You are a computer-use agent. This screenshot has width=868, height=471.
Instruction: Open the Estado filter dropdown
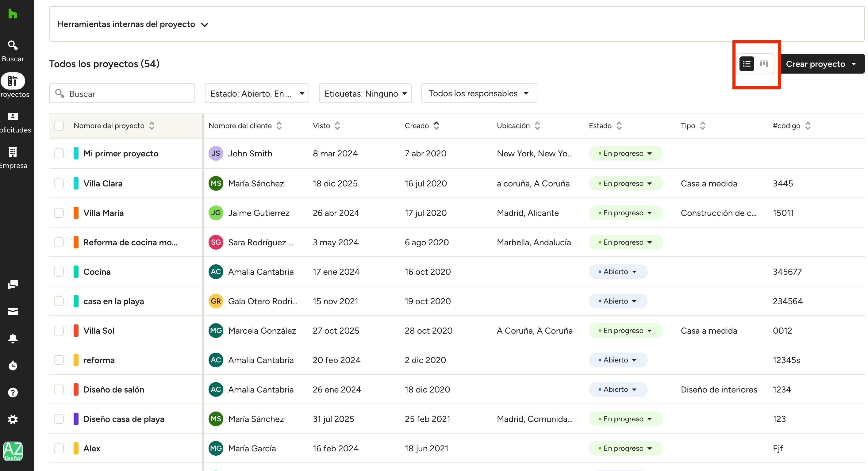257,93
